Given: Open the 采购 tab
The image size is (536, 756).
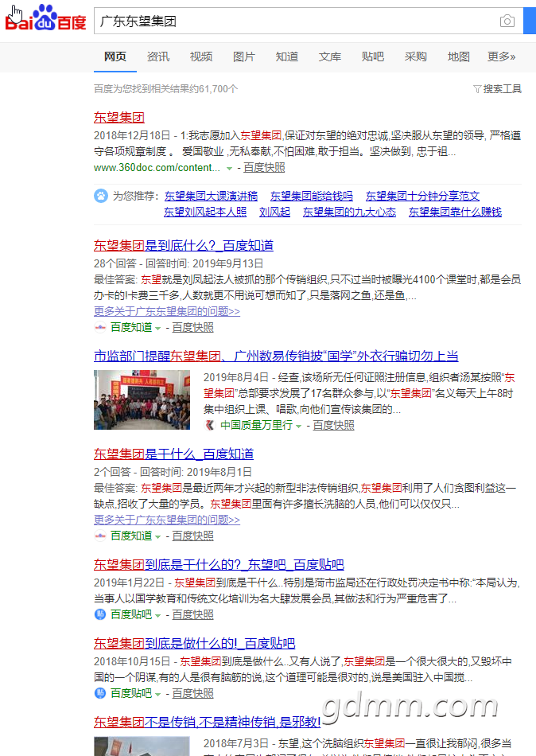Looking at the screenshot, I should (x=415, y=57).
